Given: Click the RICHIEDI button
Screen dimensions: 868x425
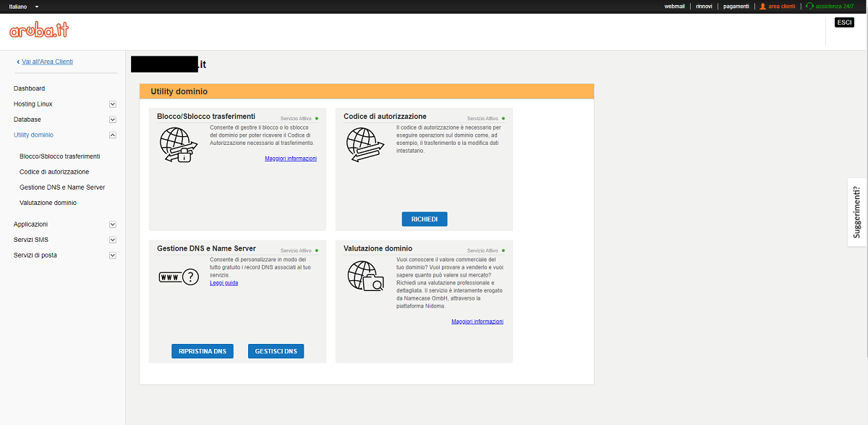Looking at the screenshot, I should tap(425, 219).
